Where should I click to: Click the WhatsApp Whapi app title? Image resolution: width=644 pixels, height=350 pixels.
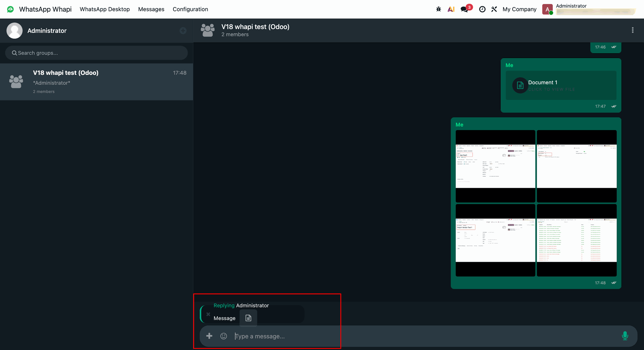click(45, 9)
